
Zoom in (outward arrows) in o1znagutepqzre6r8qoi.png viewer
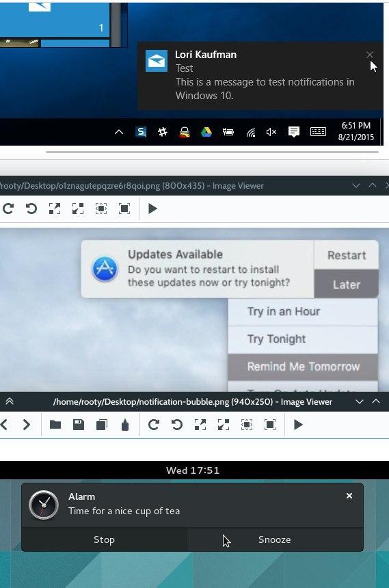click(55, 209)
